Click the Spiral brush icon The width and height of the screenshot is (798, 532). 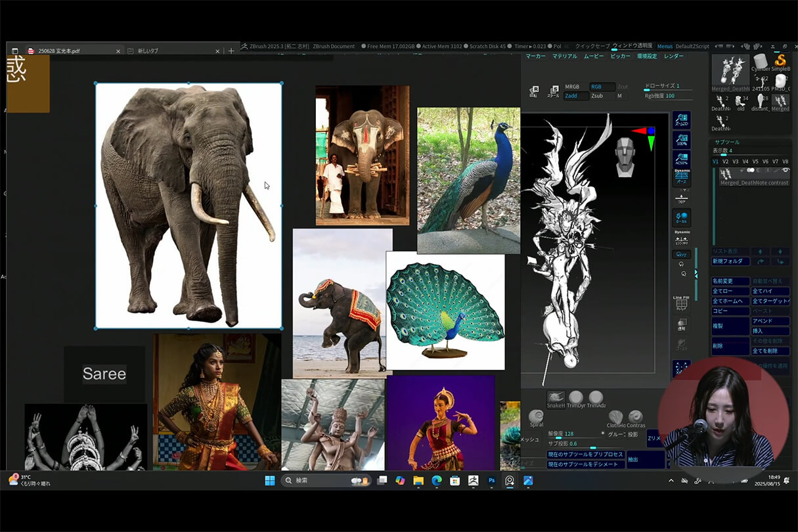click(536, 417)
